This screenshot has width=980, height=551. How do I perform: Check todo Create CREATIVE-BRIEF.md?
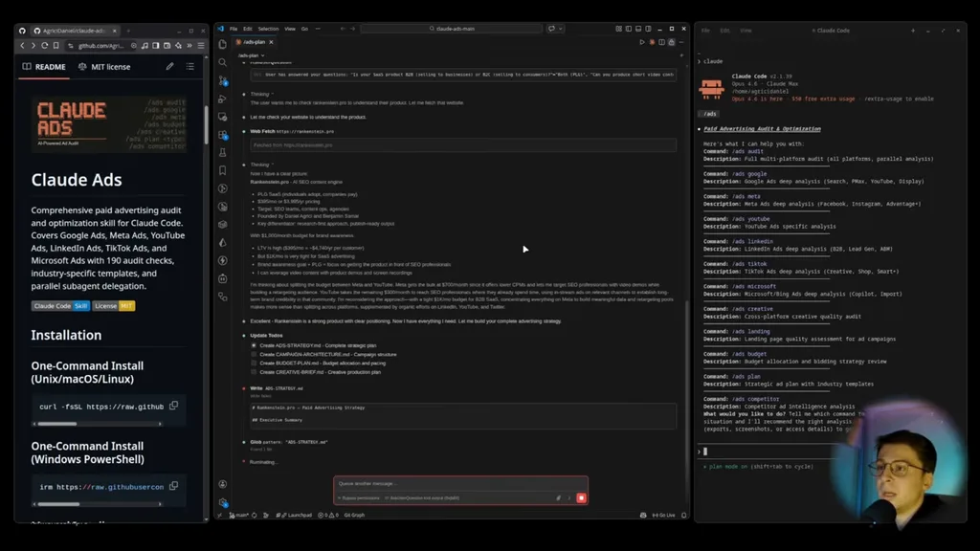coord(254,372)
